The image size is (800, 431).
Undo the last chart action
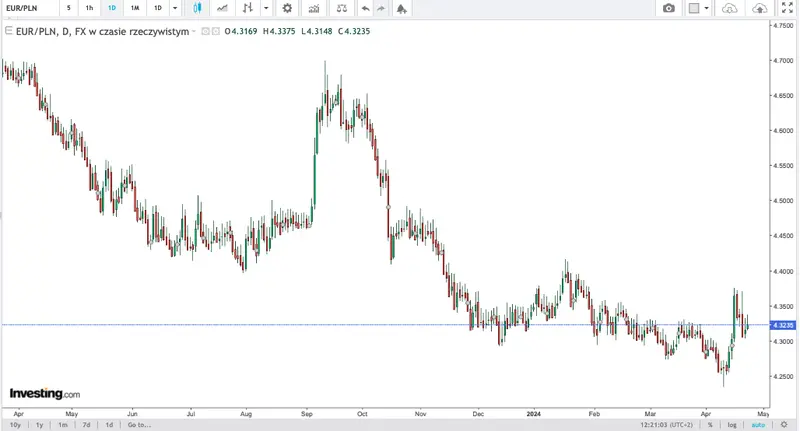365,9
